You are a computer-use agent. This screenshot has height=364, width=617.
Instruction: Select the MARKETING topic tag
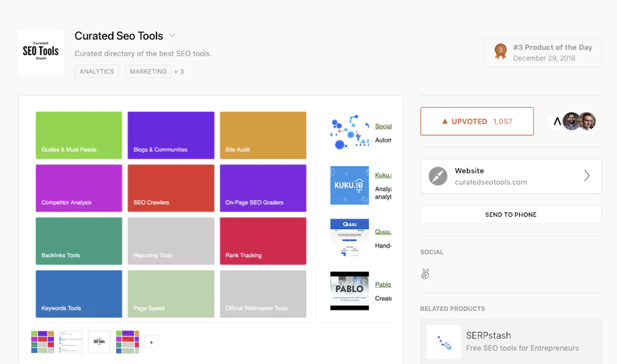(148, 72)
